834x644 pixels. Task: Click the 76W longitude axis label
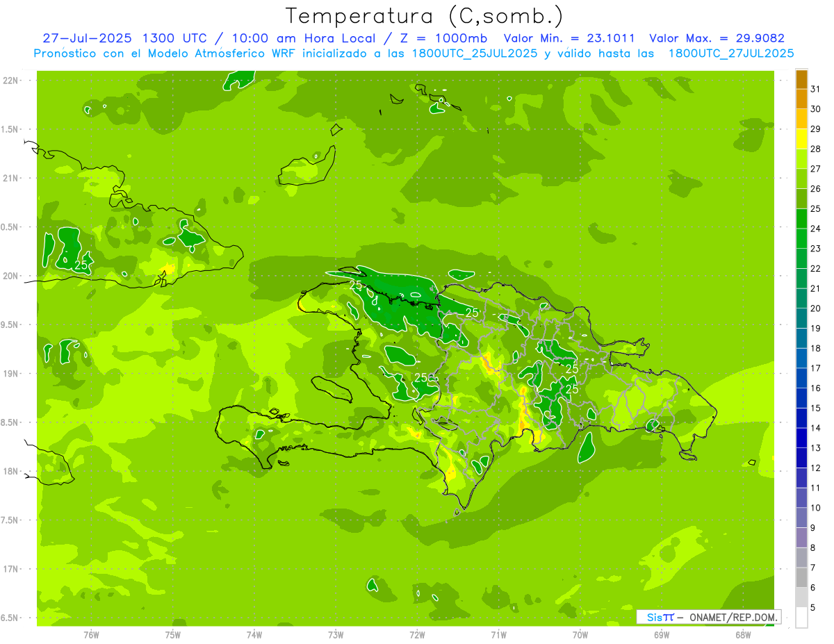point(91,635)
